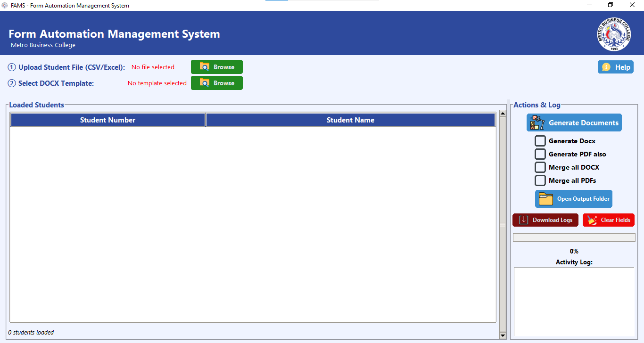This screenshot has height=343, width=644.
Task: Click inside the Activity Log box
Action: pos(574,302)
